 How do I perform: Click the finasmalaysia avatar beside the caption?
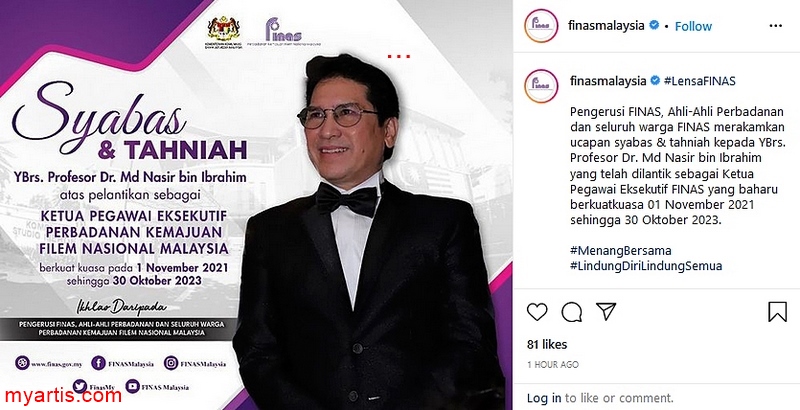click(x=541, y=86)
